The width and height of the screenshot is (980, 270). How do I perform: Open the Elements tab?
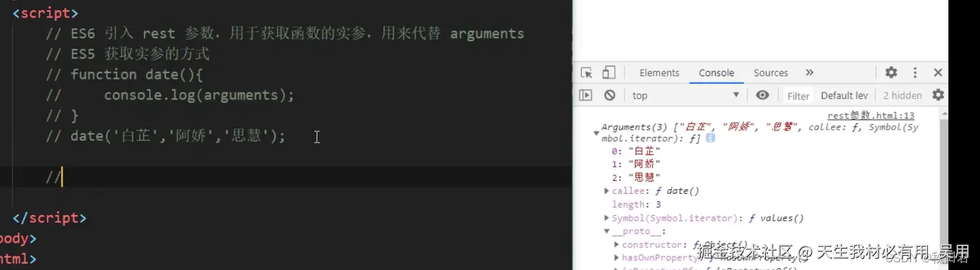point(659,73)
